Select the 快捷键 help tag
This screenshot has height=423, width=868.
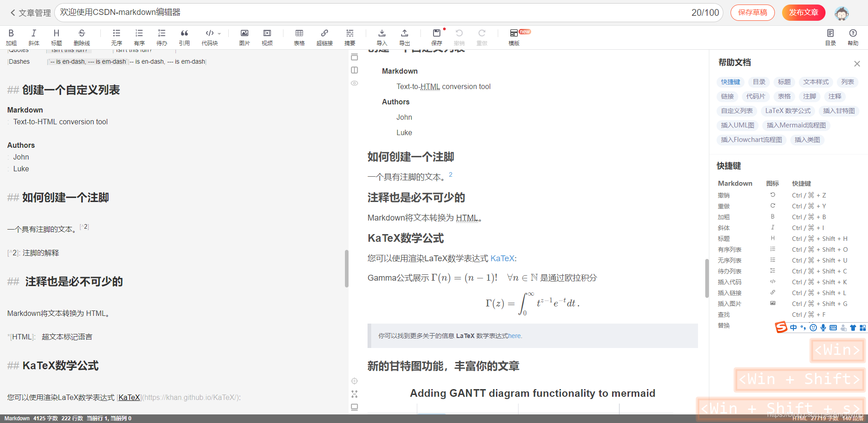pos(731,82)
